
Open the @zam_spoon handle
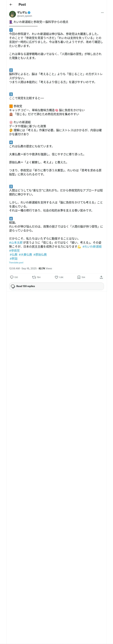click(25, 16)
